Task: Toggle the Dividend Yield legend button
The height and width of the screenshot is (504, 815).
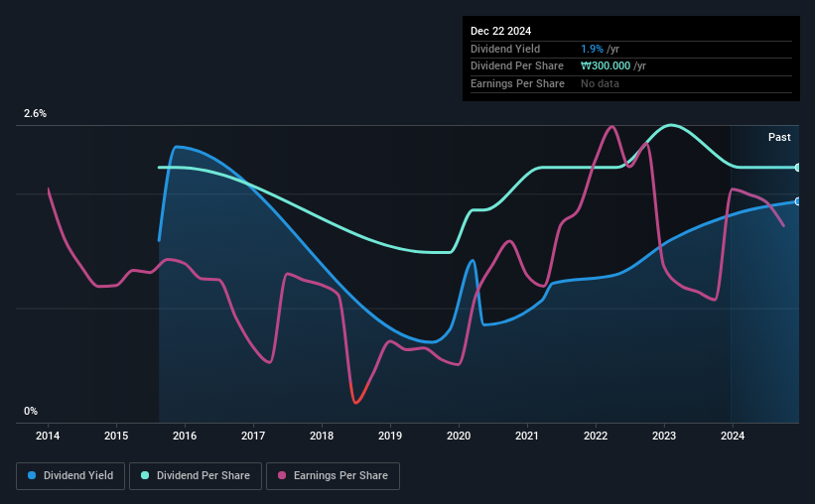Action: point(70,476)
